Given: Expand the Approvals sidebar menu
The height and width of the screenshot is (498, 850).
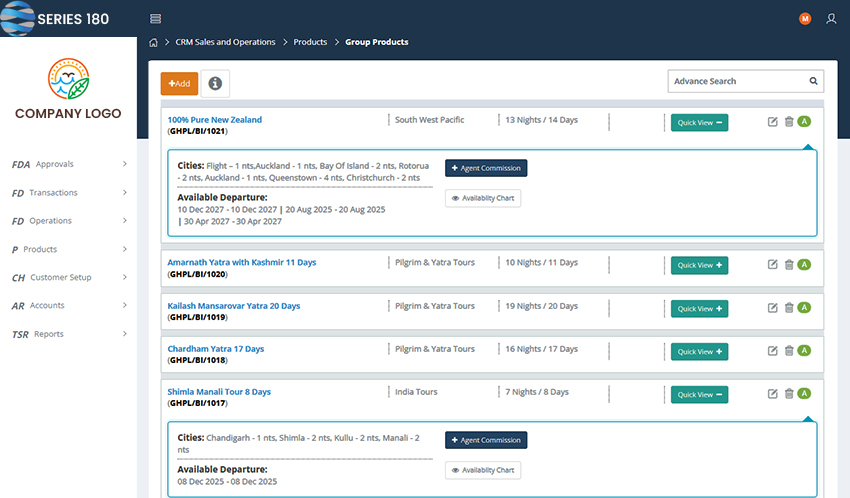Looking at the screenshot, I should (68, 164).
